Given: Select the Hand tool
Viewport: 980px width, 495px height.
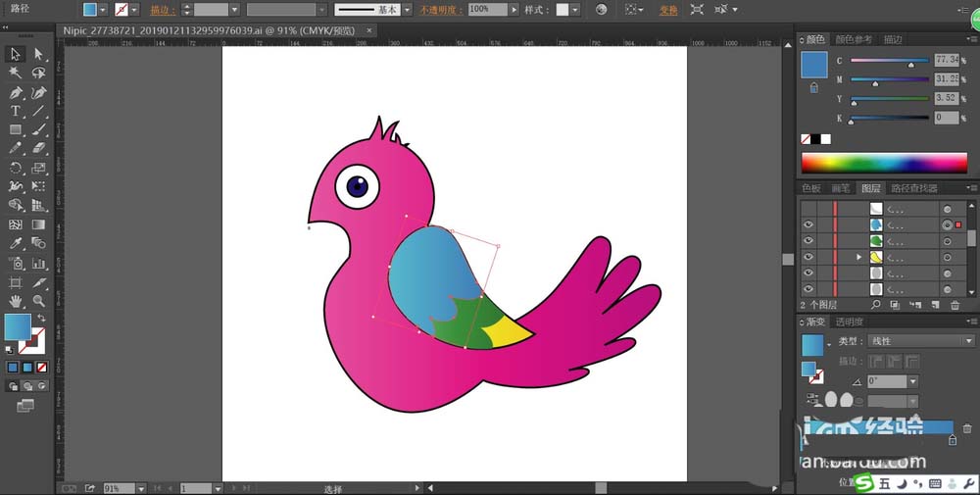Looking at the screenshot, I should click(x=16, y=301).
